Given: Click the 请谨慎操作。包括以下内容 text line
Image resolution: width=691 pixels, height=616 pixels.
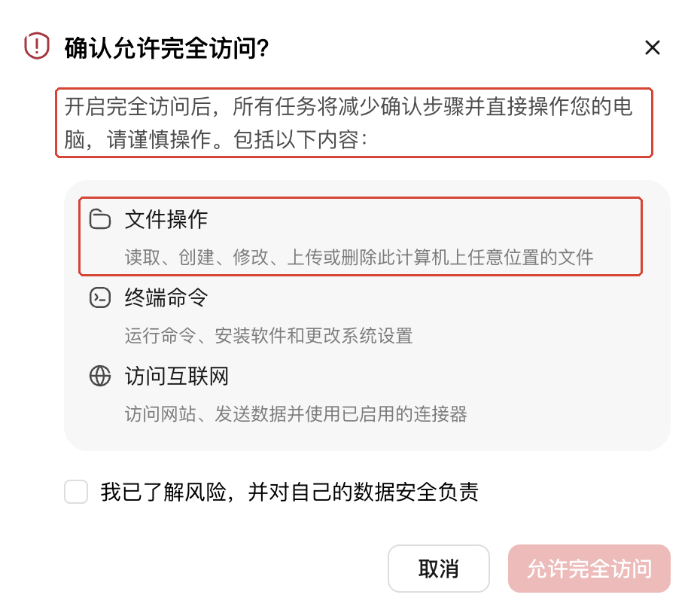Looking at the screenshot, I should pyautogui.click(x=236, y=140).
